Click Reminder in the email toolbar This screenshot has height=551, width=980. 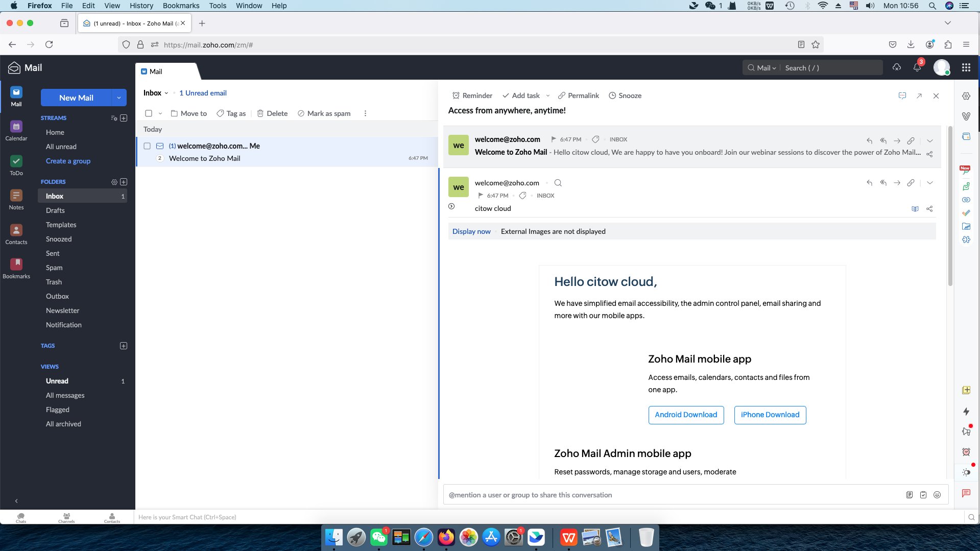point(472,95)
